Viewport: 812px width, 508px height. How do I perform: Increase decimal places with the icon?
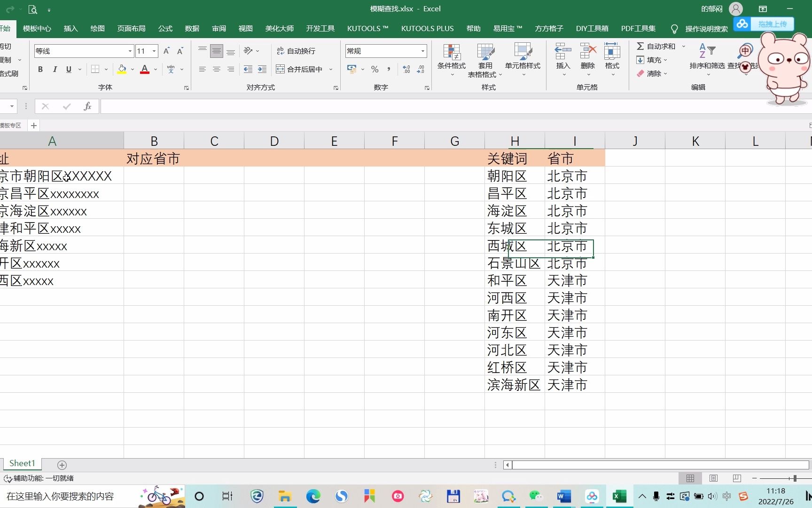pyautogui.click(x=406, y=69)
